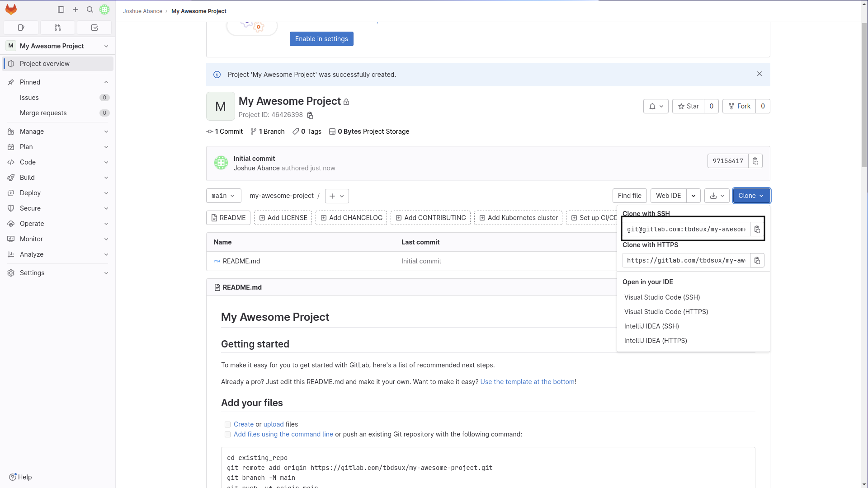The width and height of the screenshot is (868, 488).
Task: Fork the project
Action: pos(739,106)
